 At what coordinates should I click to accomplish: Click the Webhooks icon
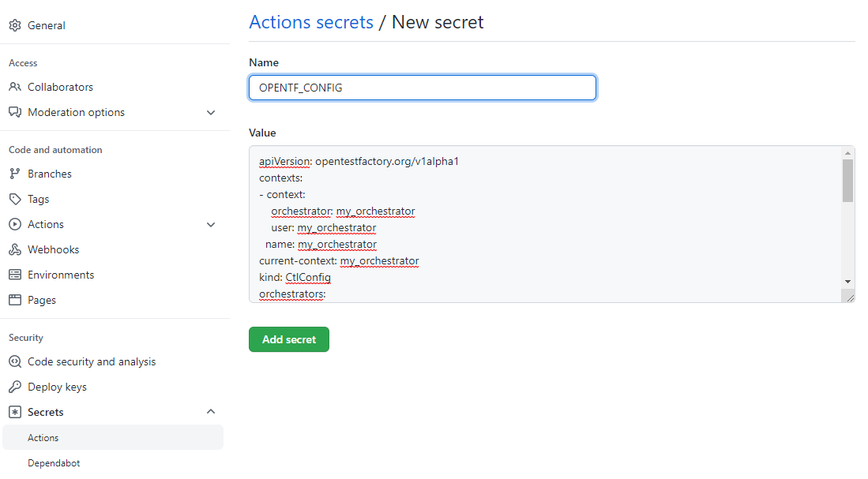pos(15,249)
